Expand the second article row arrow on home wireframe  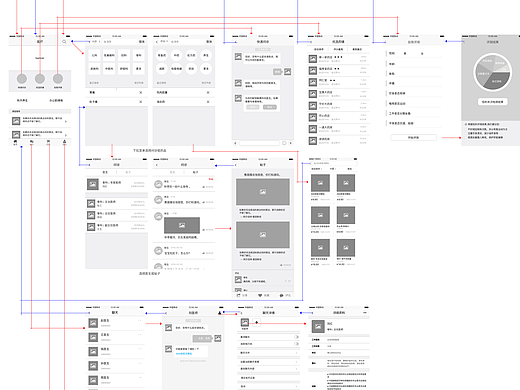(66, 135)
